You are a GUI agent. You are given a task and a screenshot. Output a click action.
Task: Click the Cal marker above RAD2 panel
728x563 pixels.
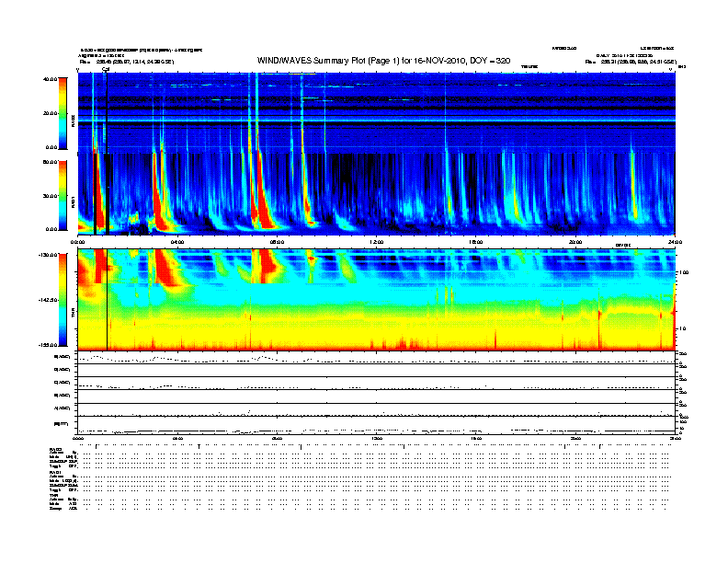tap(107, 68)
